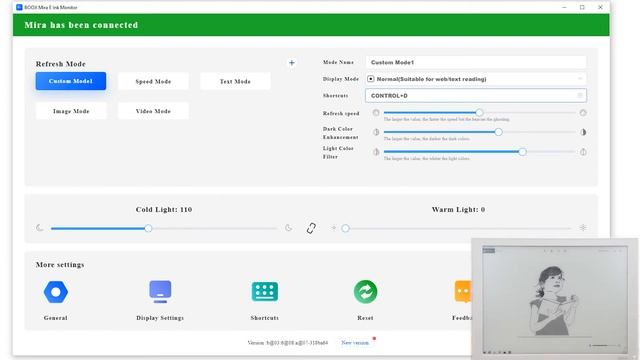Image resolution: width=640 pixels, height=360 pixels.
Task: Click the 'Cold Light: 110' value text
Action: click(164, 209)
